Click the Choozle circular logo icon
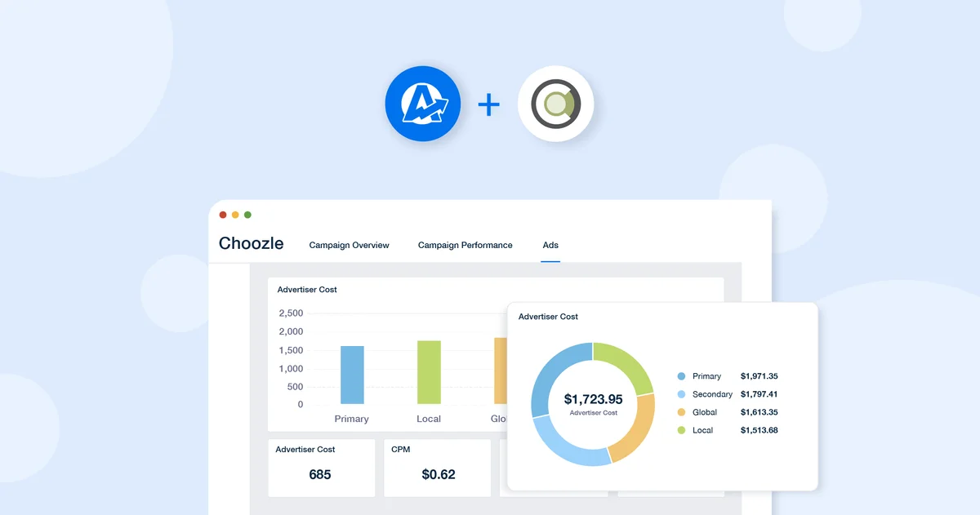Image resolution: width=980 pixels, height=515 pixels. [x=555, y=104]
